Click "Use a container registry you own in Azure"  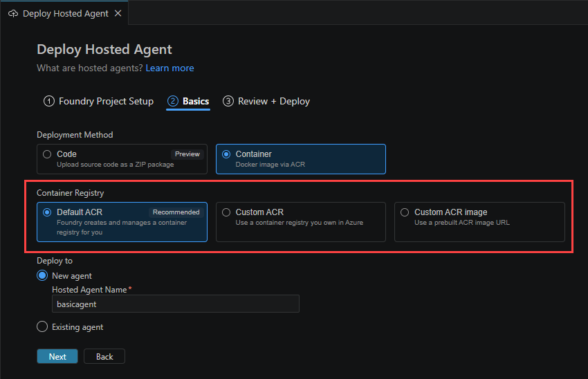[x=300, y=223]
